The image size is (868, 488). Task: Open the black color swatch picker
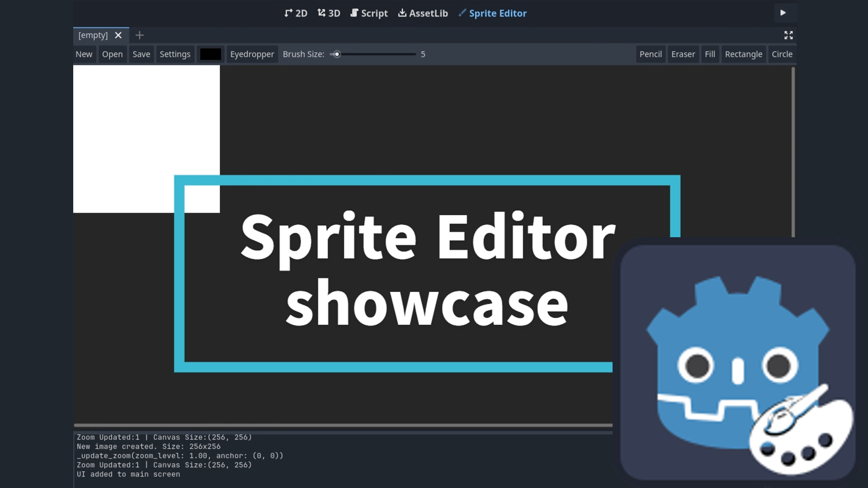pos(211,54)
